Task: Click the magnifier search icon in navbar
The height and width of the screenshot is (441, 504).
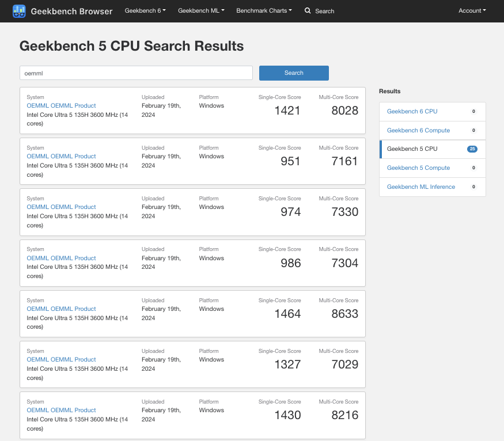Action: tap(308, 10)
